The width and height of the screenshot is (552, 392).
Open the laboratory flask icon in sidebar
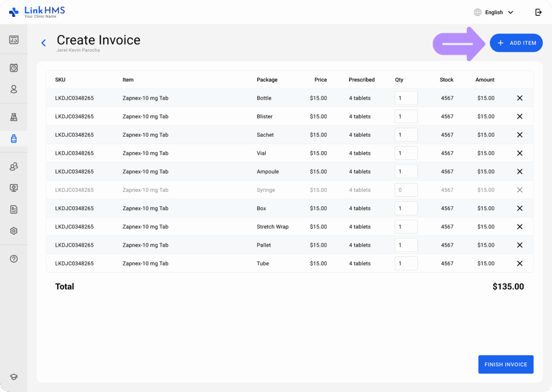[13, 117]
